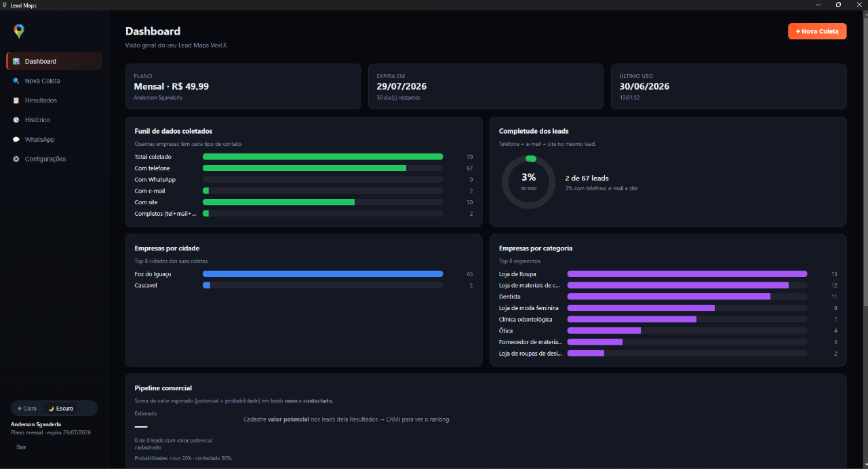Viewport: 868px width, 469px height.
Task: Click the Total coletado progress bar
Action: (x=323, y=157)
